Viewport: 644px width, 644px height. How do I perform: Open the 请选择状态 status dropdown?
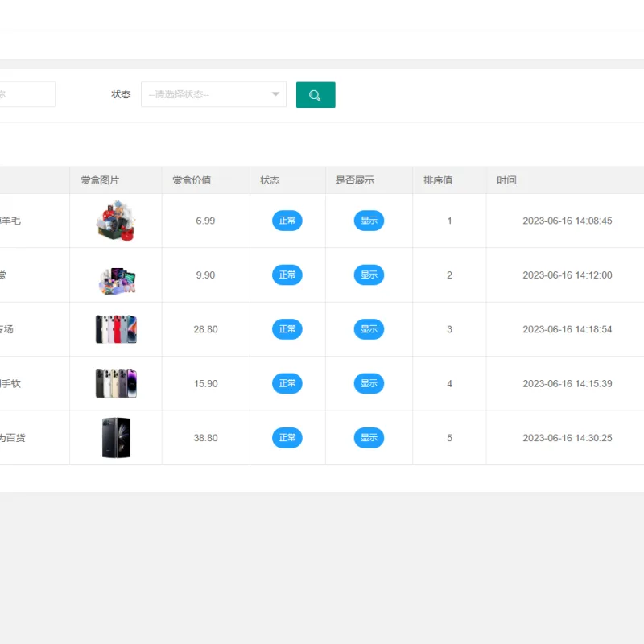click(213, 94)
